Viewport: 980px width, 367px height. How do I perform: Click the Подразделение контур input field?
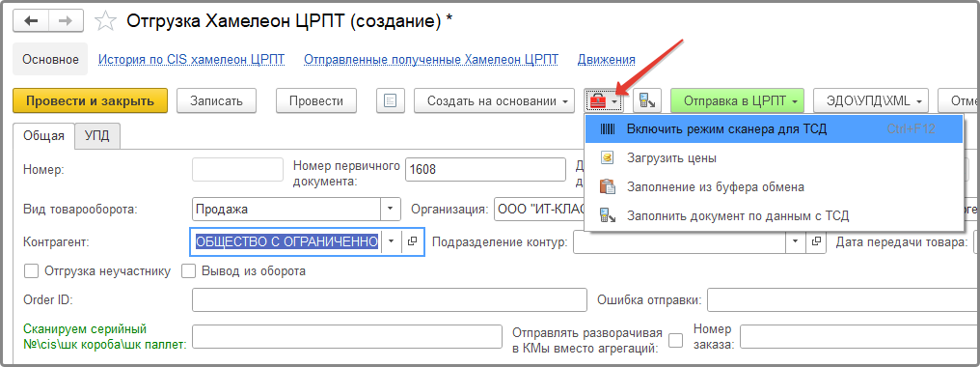[x=679, y=241]
